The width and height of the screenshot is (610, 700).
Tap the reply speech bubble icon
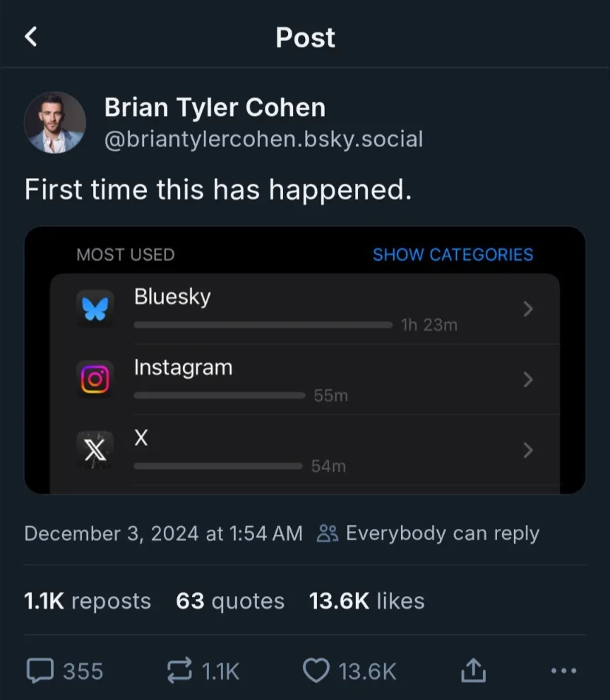(40, 670)
